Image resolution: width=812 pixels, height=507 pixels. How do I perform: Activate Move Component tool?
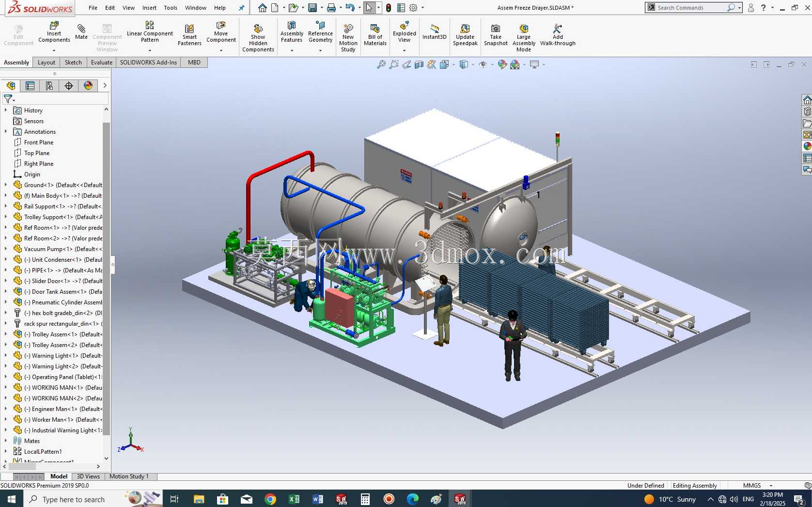coord(221,32)
